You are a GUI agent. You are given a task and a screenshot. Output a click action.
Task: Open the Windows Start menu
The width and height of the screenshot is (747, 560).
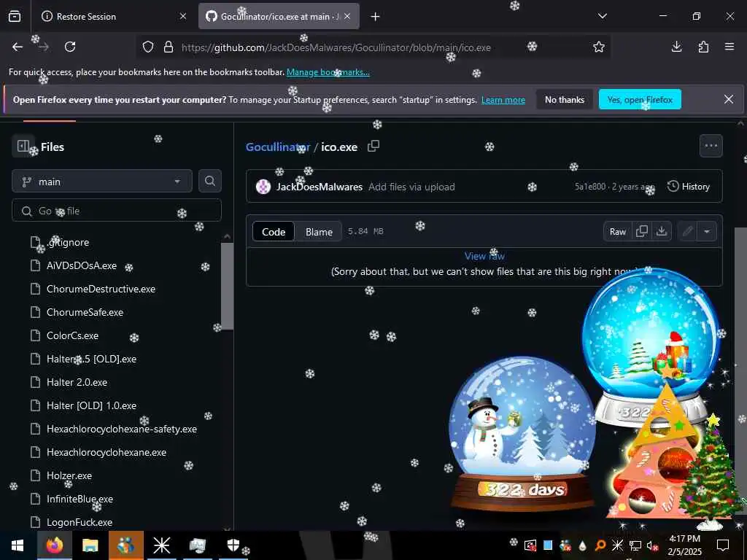[x=18, y=545]
